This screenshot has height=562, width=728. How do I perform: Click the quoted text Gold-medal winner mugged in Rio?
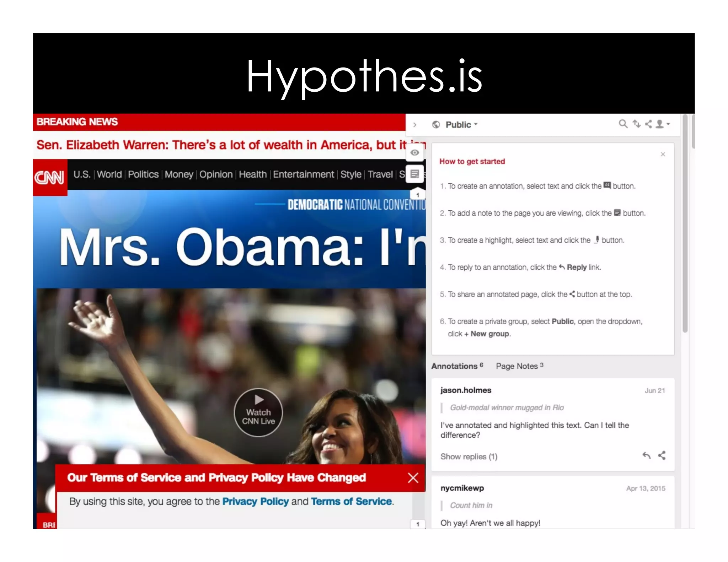pyautogui.click(x=507, y=407)
